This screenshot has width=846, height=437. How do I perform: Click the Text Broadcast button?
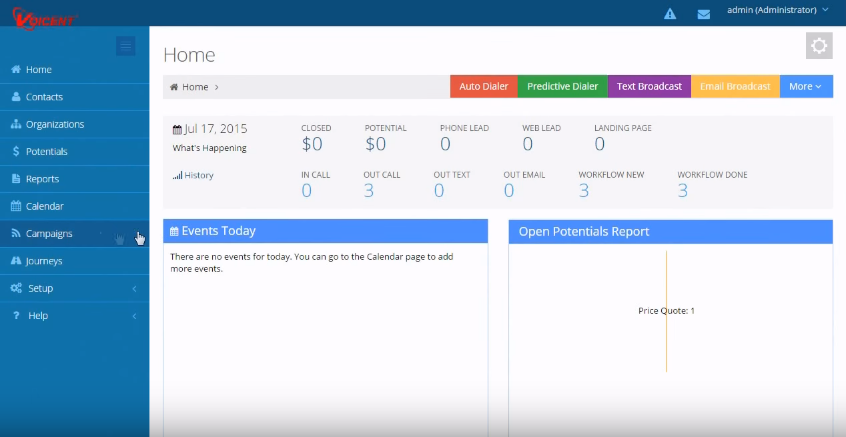pos(649,86)
